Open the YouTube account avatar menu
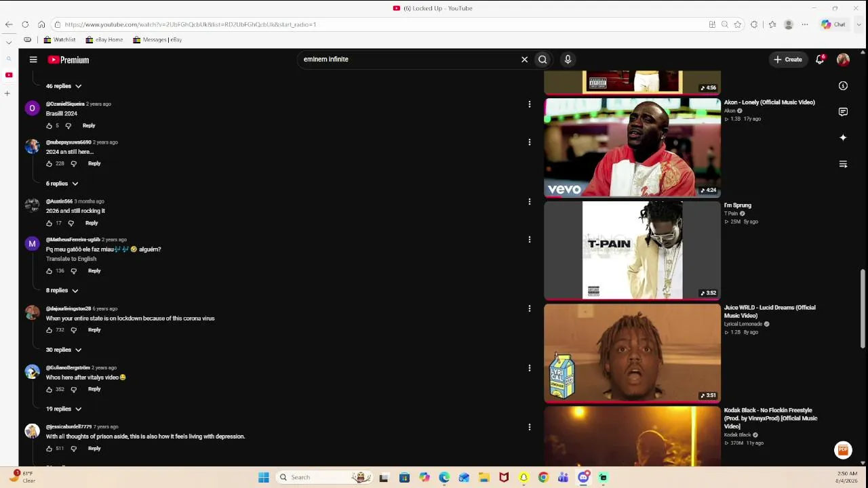The width and height of the screenshot is (868, 488). click(x=843, y=60)
